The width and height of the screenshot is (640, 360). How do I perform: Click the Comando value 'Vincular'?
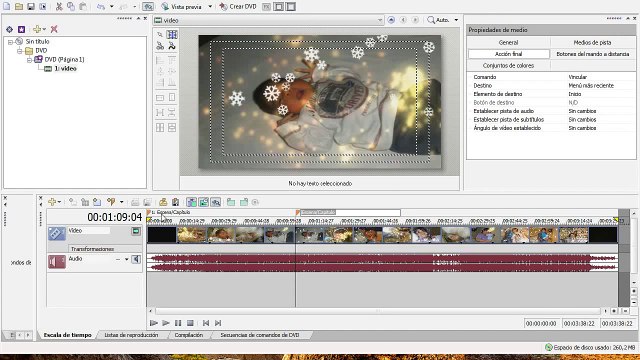point(577,77)
